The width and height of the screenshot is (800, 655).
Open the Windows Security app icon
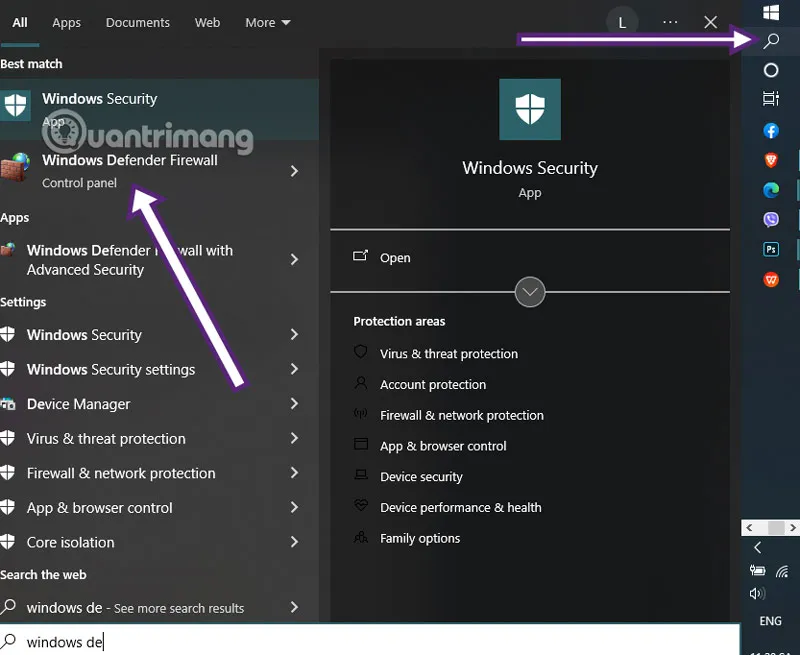tap(15, 106)
